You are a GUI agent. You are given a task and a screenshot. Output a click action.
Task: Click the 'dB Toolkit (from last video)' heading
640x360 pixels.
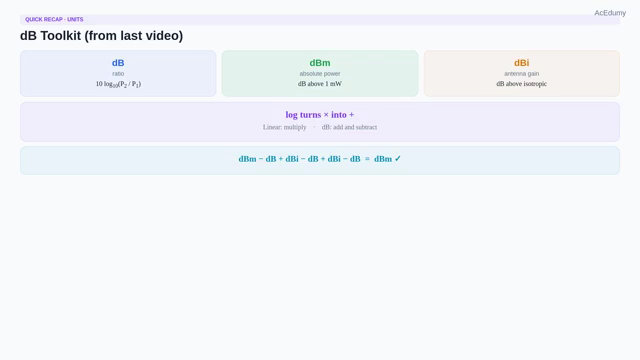click(102, 36)
